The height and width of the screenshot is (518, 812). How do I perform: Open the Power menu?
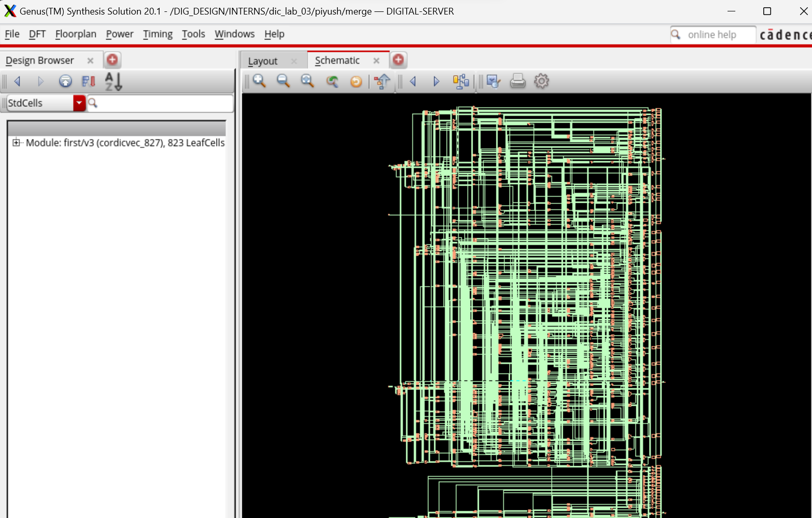[120, 34]
